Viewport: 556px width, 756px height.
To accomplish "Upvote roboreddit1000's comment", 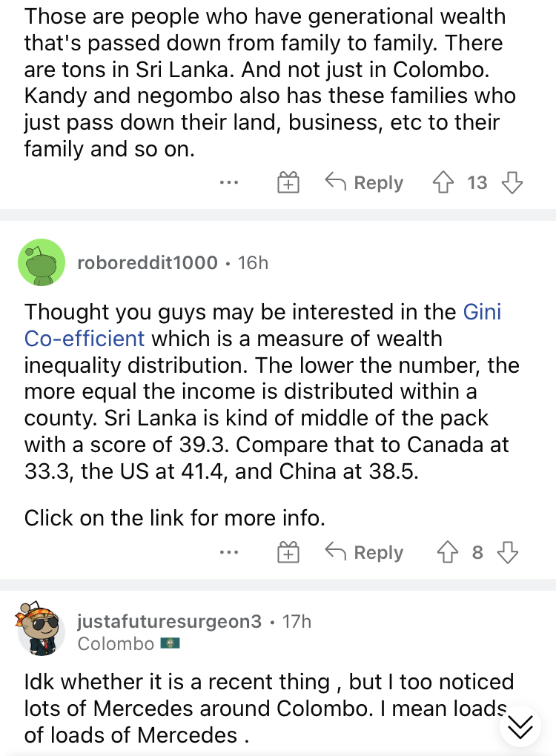I will (448, 552).
